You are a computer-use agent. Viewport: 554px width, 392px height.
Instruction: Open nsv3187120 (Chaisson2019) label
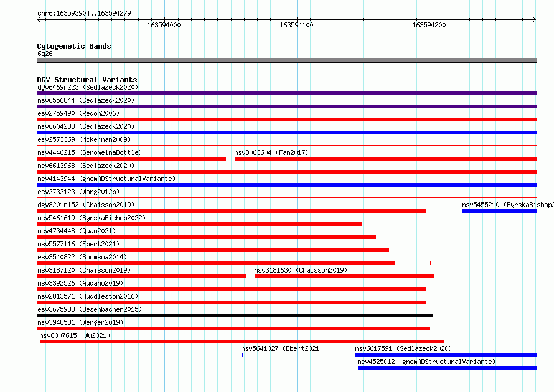84,270
